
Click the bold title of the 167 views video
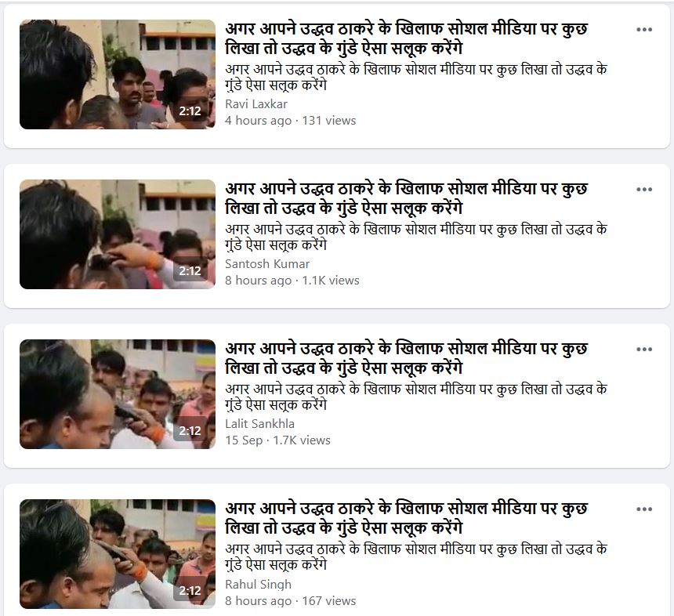406,518
